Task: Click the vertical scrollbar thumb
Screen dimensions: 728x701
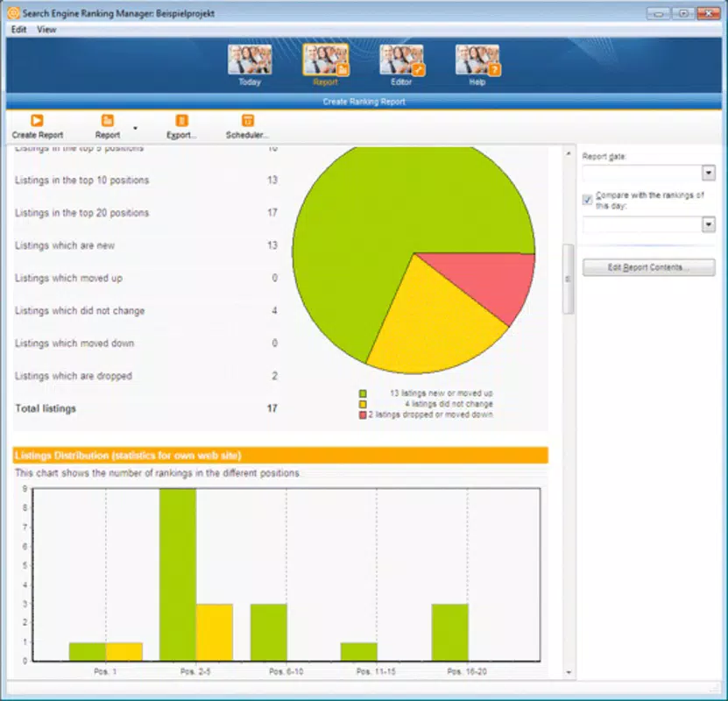Action: tap(569, 279)
